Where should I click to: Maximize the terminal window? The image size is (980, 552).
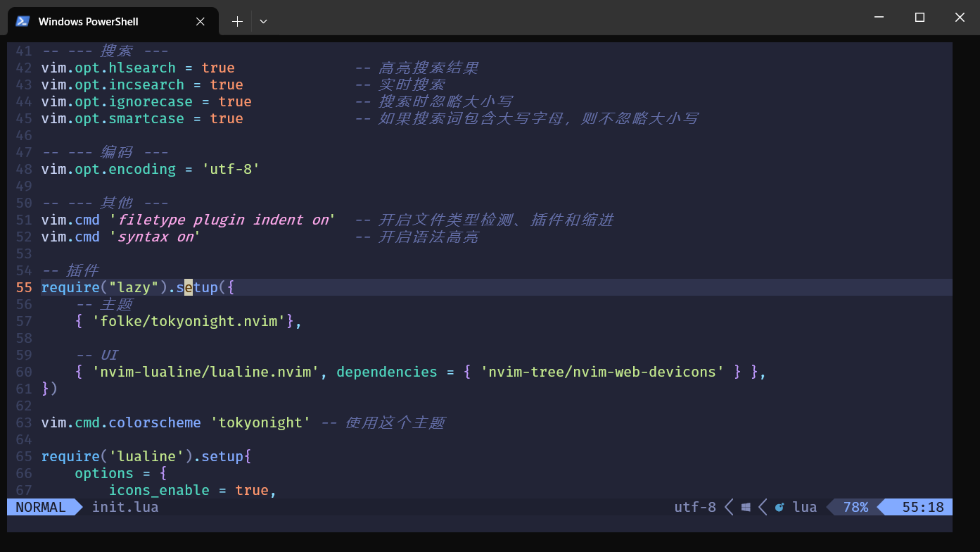(x=919, y=18)
